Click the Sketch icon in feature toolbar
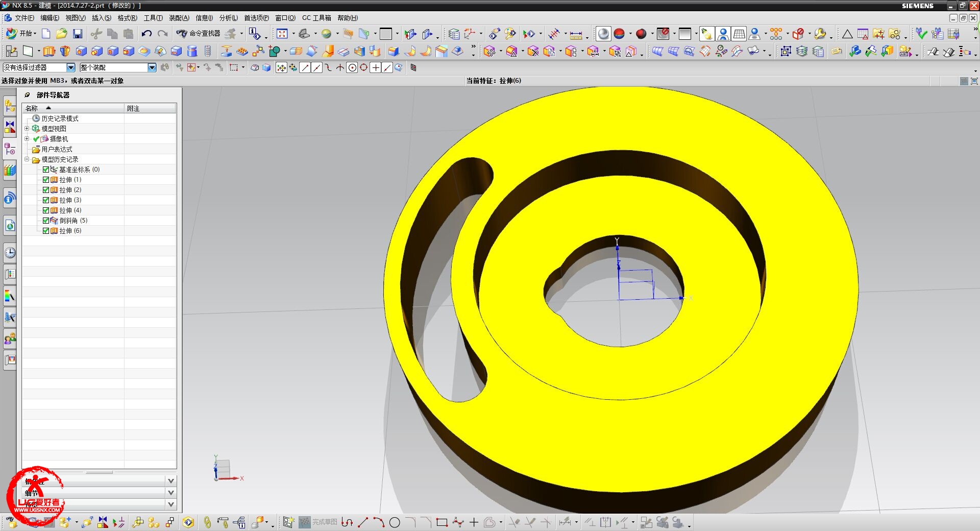Screen dimensions: 980x531 tap(12, 51)
